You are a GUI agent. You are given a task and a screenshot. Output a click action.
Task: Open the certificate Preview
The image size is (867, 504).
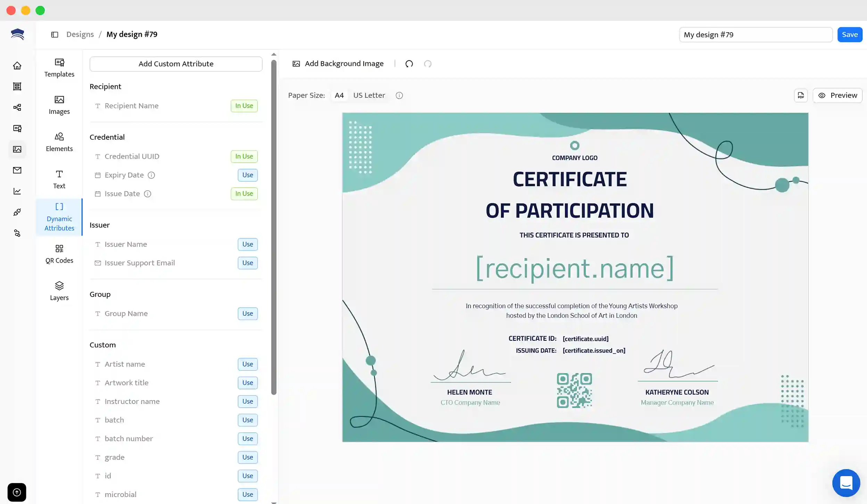click(837, 95)
